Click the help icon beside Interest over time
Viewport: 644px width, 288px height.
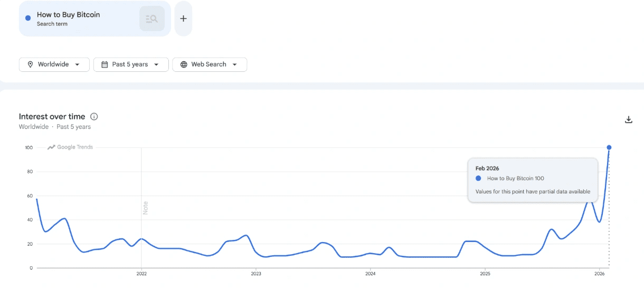click(x=94, y=116)
